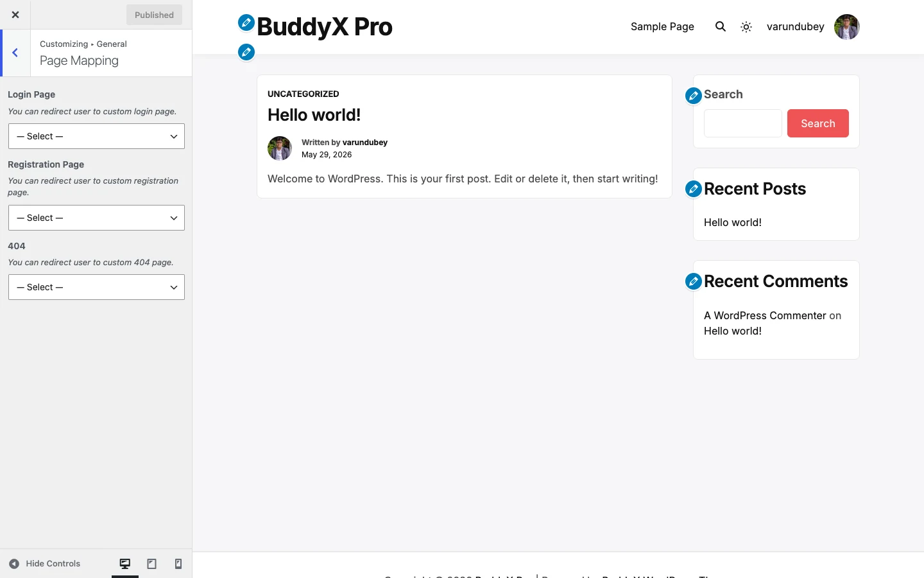
Task: Open Sample Page menu item
Action: point(662,26)
